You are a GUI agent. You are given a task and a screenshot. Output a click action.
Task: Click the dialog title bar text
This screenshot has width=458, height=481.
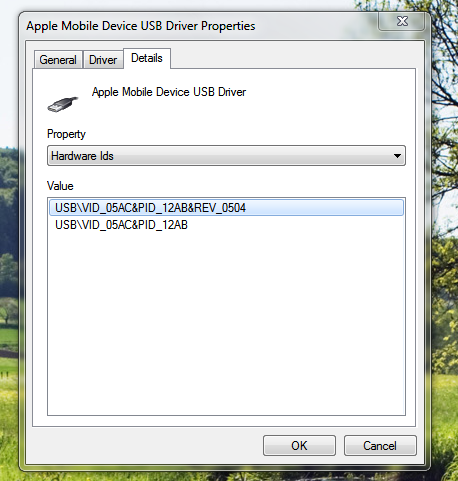tap(141, 26)
